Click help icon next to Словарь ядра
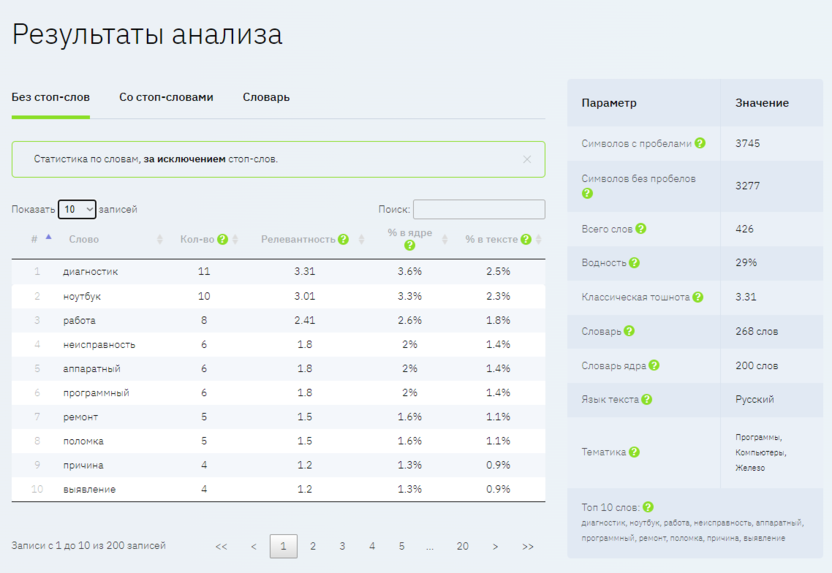This screenshot has height=573, width=832. [654, 365]
